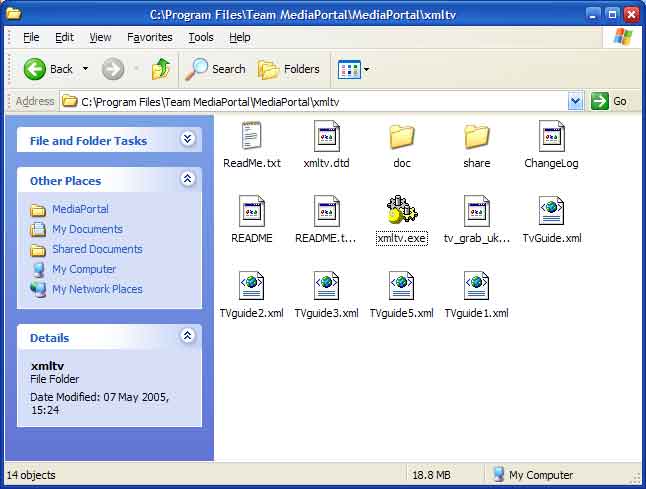
Task: Select the xmltv.exe program icon
Action: coord(402,210)
